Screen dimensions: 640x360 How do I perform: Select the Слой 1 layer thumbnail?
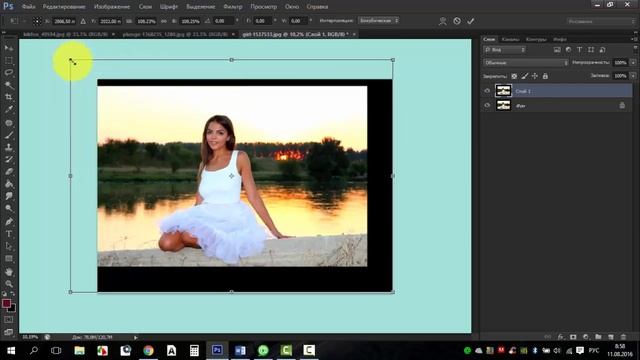pyautogui.click(x=503, y=91)
